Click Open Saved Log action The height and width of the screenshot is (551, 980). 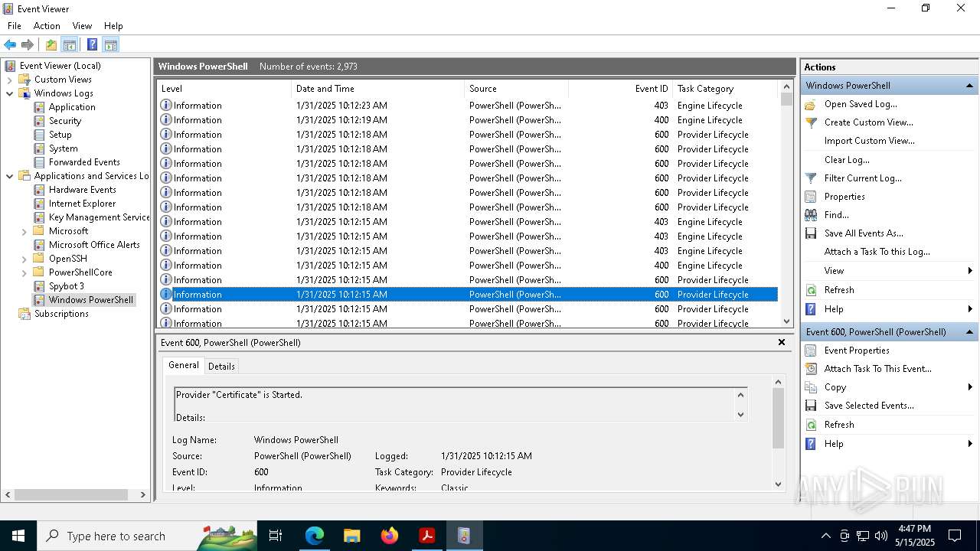(861, 104)
